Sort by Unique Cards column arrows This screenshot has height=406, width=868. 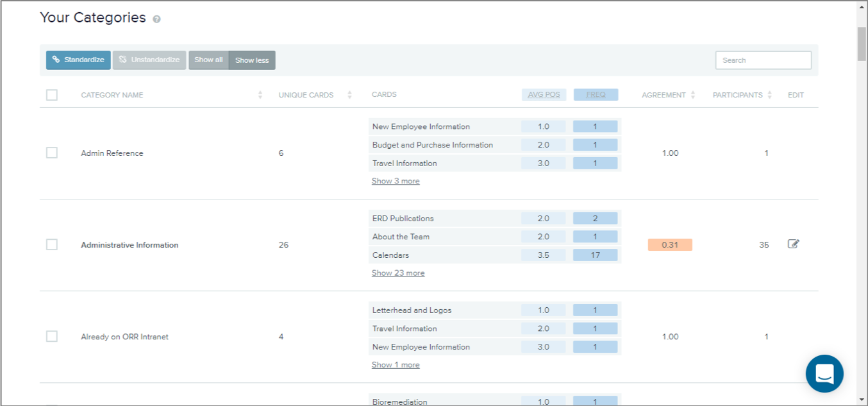349,95
